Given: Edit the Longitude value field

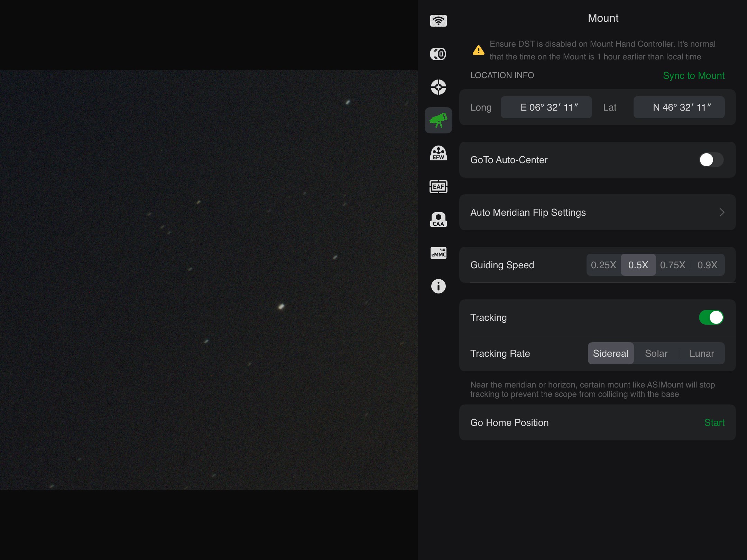Looking at the screenshot, I should point(546,107).
